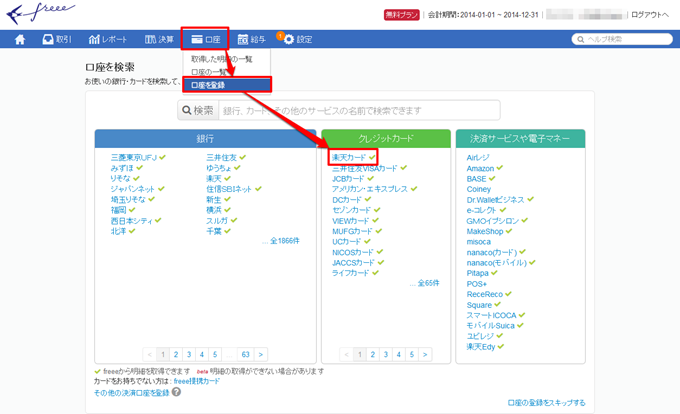The image size is (680, 414).
Task: Open the freee提携カード link
Action: click(x=196, y=381)
